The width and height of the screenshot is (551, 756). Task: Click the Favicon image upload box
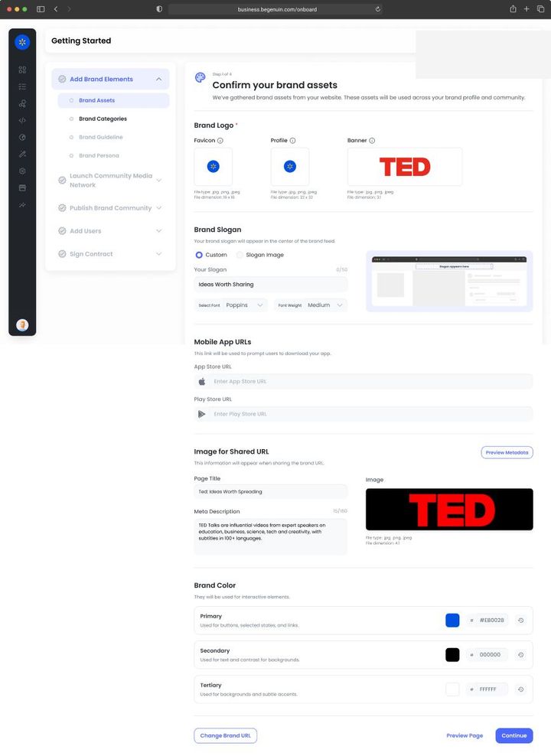(x=213, y=167)
